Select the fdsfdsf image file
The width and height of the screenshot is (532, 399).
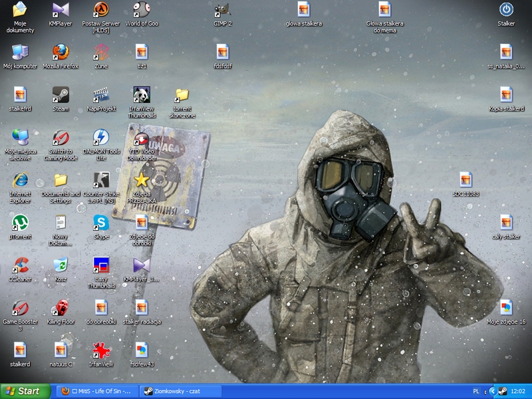(x=223, y=53)
